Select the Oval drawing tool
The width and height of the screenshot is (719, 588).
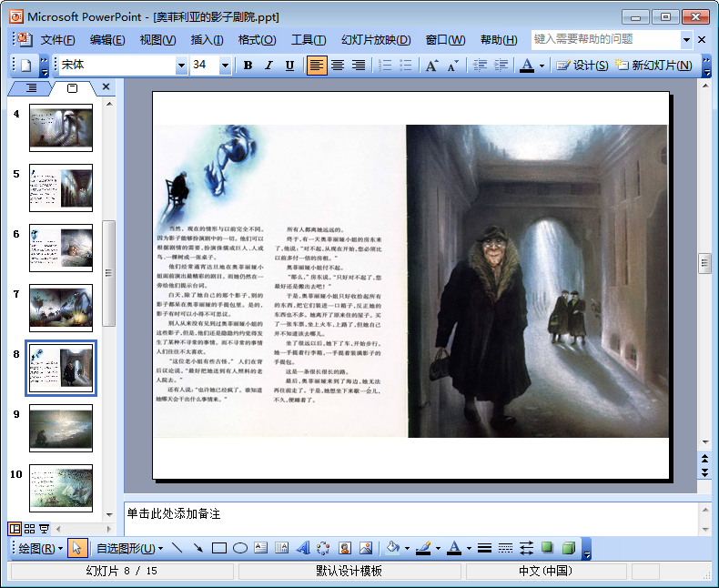240,548
